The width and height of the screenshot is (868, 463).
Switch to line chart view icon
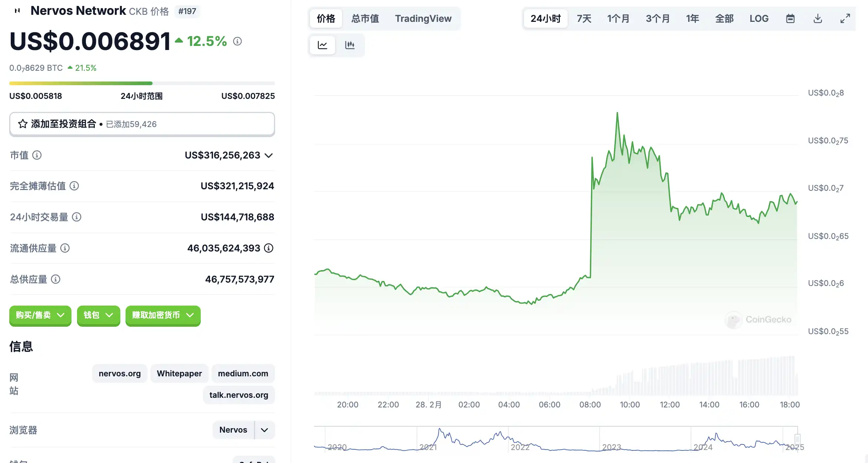pos(323,45)
